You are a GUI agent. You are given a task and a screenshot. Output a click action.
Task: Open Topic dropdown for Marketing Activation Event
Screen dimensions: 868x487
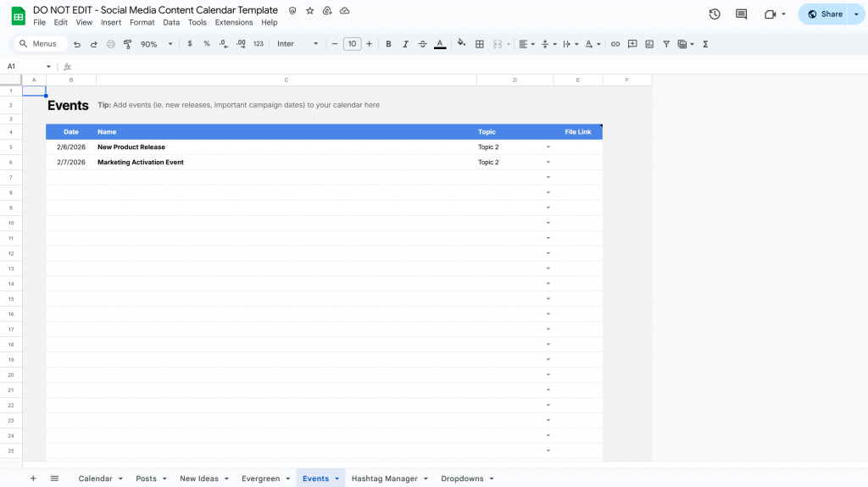point(548,162)
